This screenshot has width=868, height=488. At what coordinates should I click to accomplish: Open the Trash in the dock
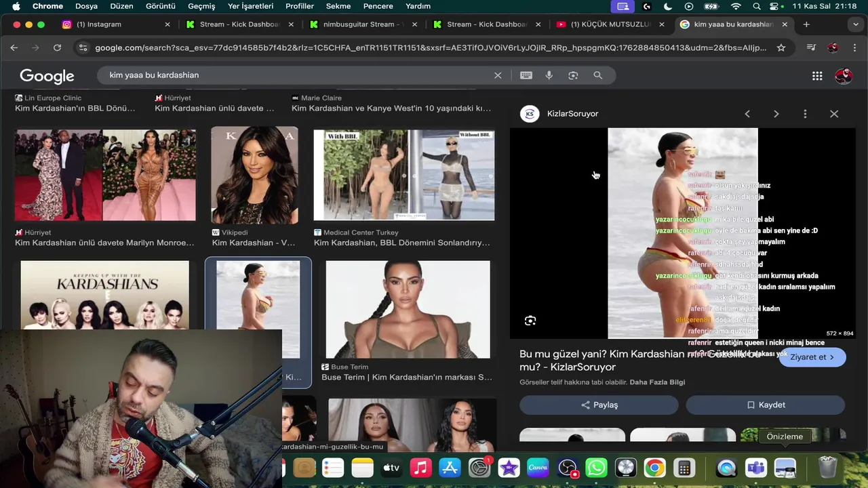[827, 468]
